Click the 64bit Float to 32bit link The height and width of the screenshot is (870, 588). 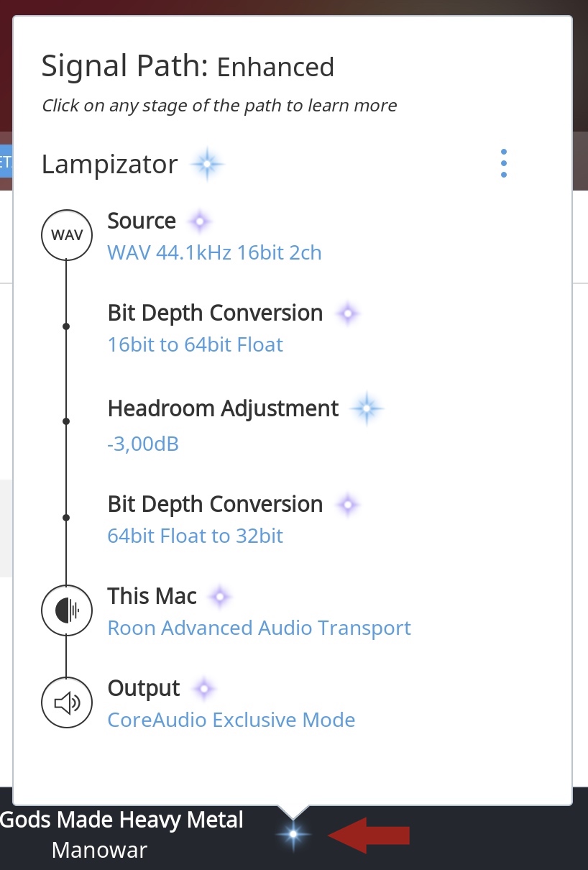(x=195, y=536)
